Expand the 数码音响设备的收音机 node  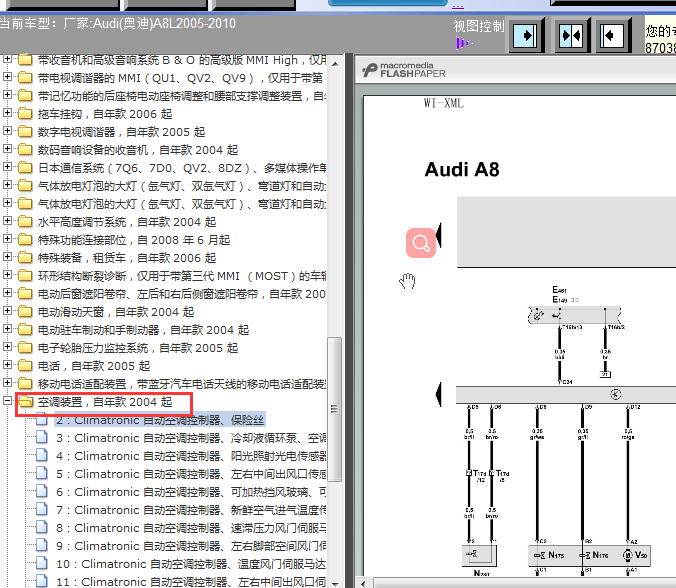[x=7, y=149]
